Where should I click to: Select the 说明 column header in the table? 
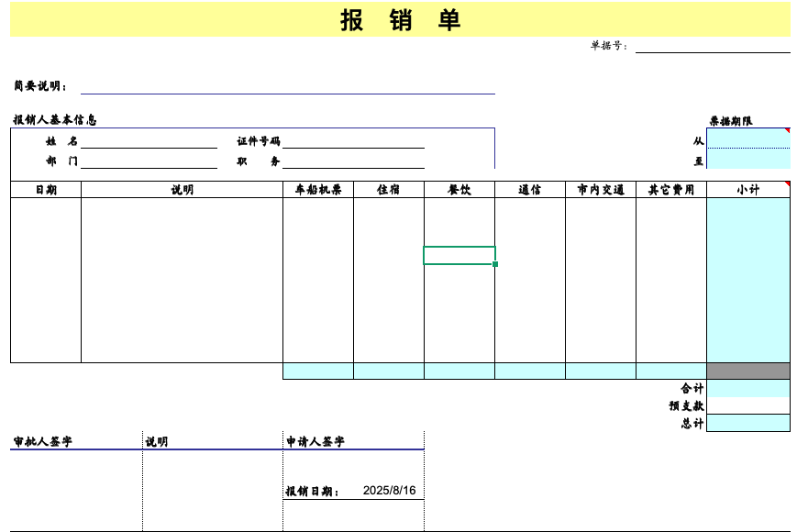[182, 190]
